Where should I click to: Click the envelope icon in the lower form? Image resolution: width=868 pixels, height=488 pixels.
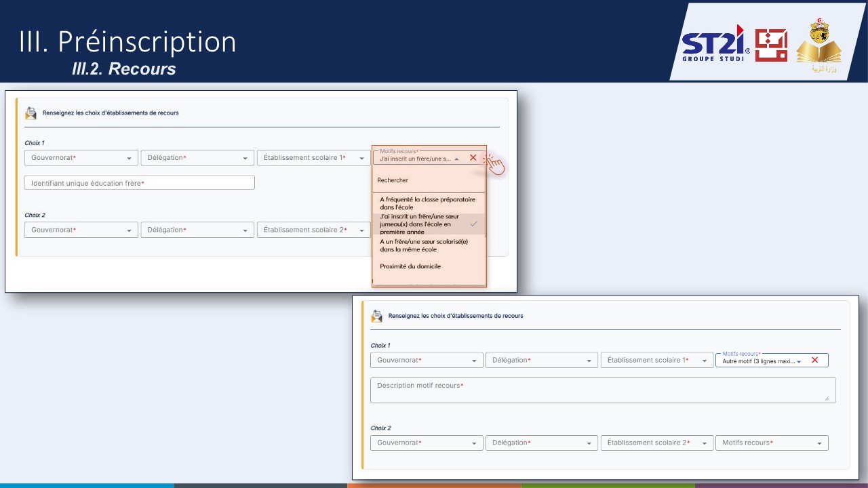(x=376, y=316)
